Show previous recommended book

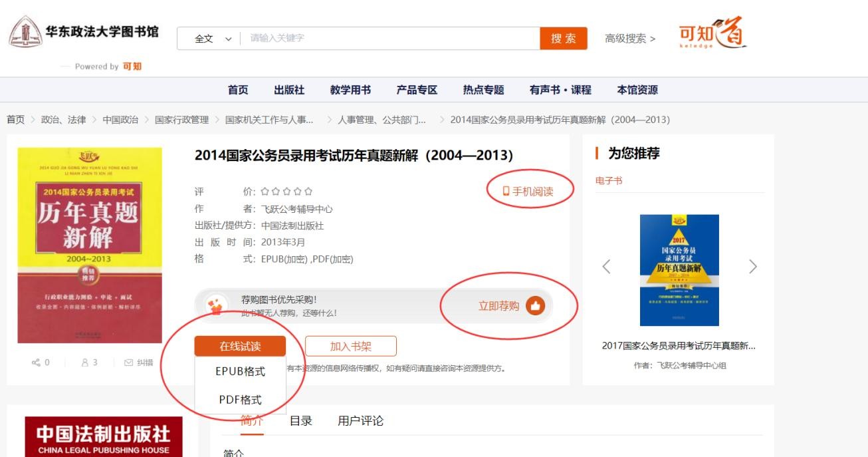(x=606, y=267)
